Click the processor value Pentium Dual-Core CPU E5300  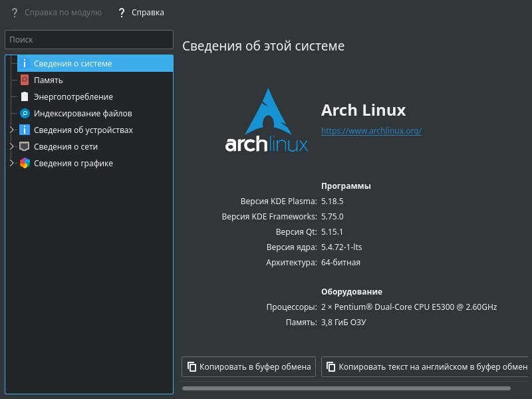(409, 307)
